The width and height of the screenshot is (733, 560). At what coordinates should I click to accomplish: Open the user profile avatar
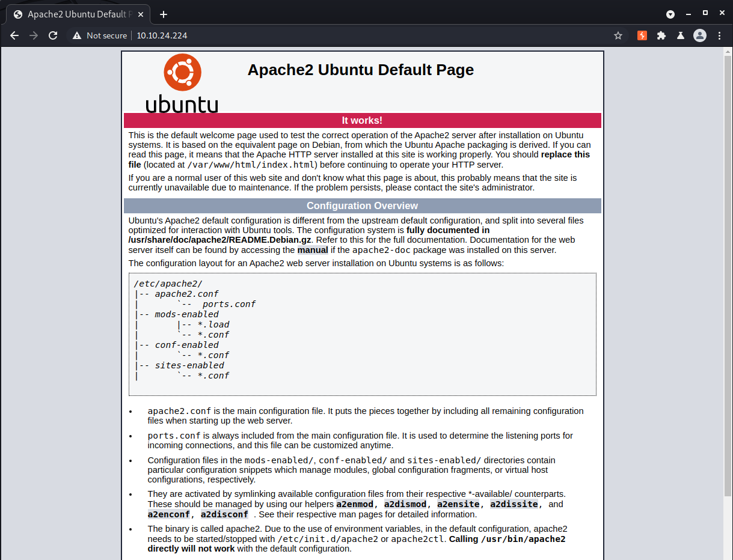coord(700,35)
